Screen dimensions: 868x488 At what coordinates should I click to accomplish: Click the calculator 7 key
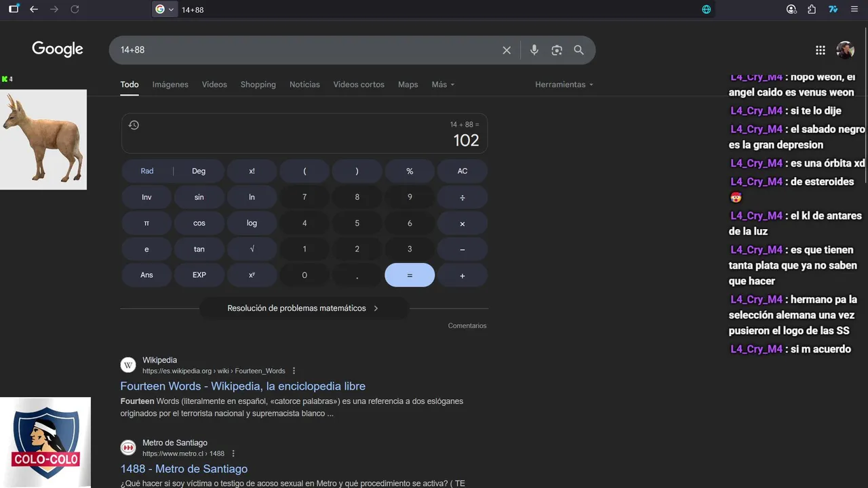tap(304, 197)
